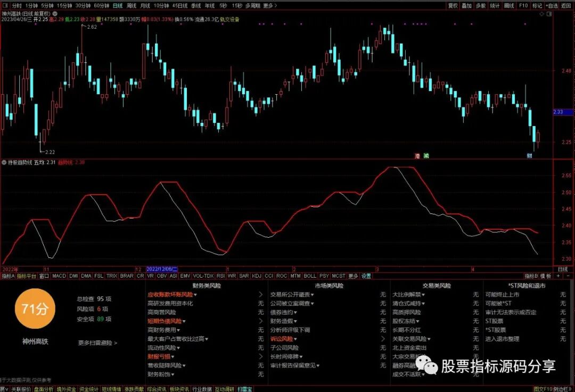Open the 综合资讯 bottom tab
The width and height of the screenshot is (575, 392).
point(157,389)
